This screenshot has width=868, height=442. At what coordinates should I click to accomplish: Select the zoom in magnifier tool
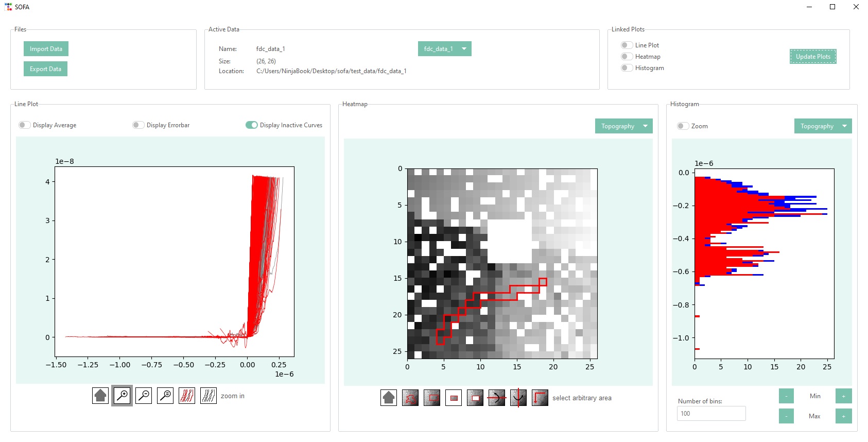pos(122,396)
